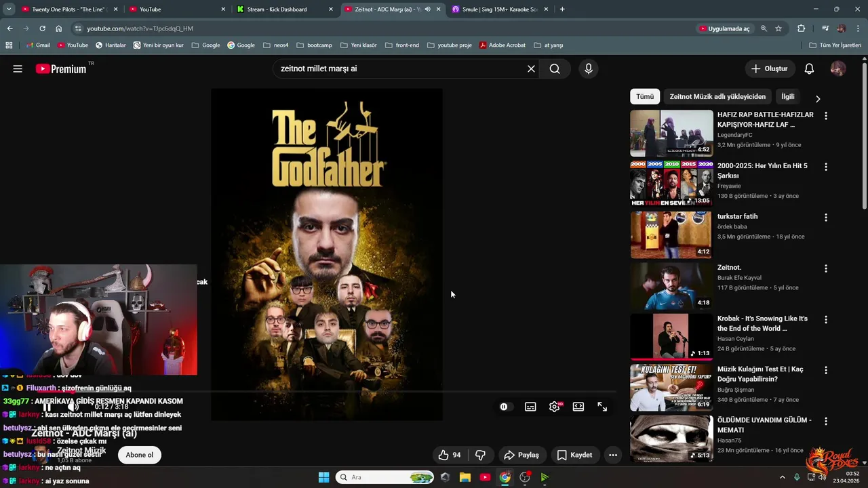Toggle subtitles in the video player
This screenshot has height=488, width=868.
coord(530,407)
